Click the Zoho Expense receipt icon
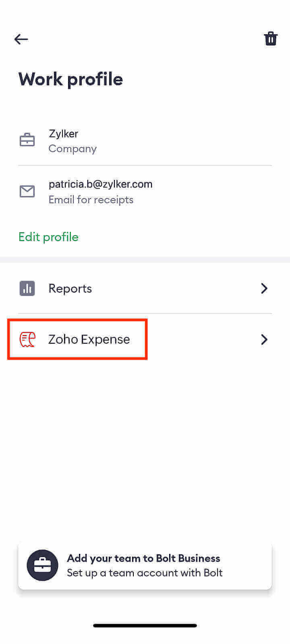290x644 pixels. point(27,339)
